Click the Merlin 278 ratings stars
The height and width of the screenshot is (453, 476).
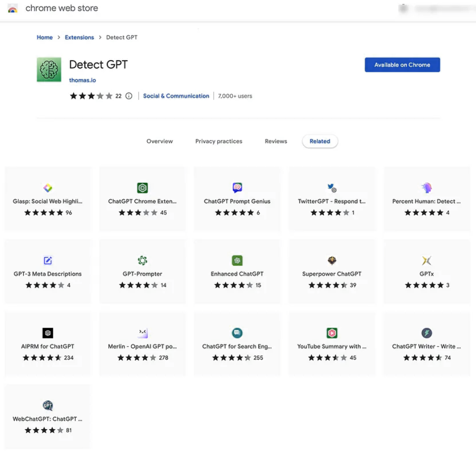click(137, 358)
